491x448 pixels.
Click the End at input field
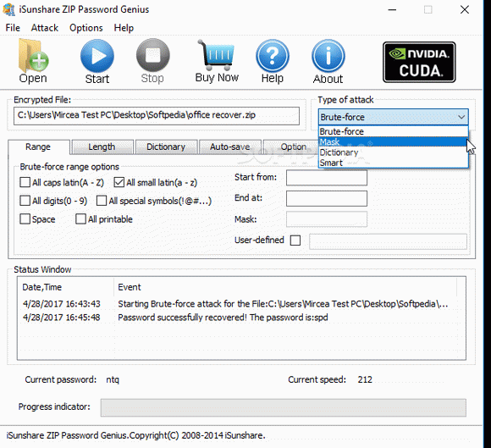327,199
